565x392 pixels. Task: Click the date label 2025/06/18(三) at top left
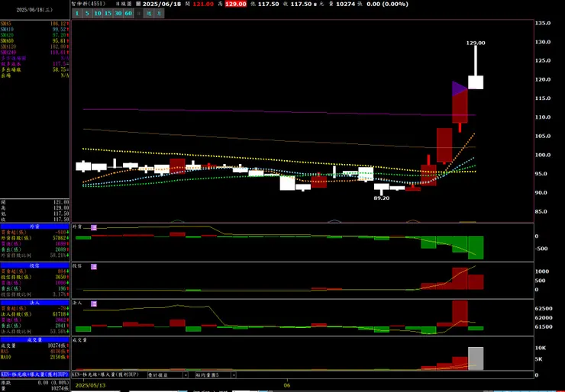coord(34,10)
